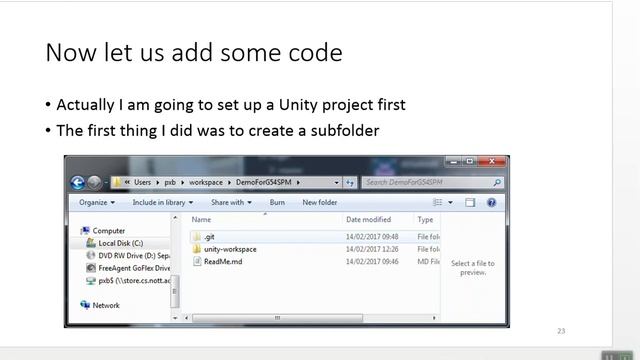
Task: Open the Share with dropdown
Action: pyautogui.click(x=231, y=202)
